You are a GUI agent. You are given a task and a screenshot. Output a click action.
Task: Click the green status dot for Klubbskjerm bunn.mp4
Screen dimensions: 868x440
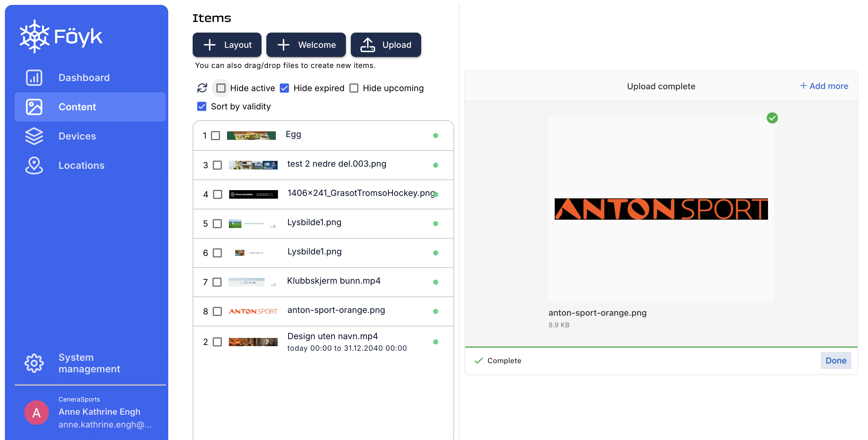pos(435,282)
